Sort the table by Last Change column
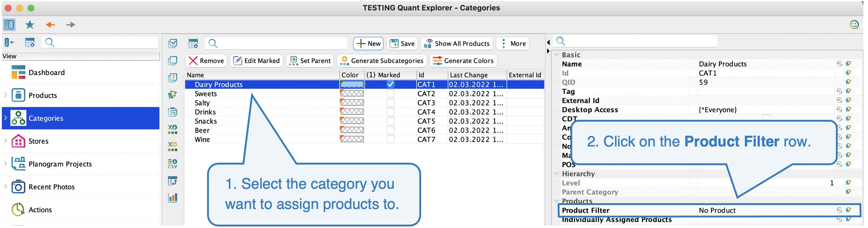This screenshot has width=868, height=228. (x=477, y=75)
